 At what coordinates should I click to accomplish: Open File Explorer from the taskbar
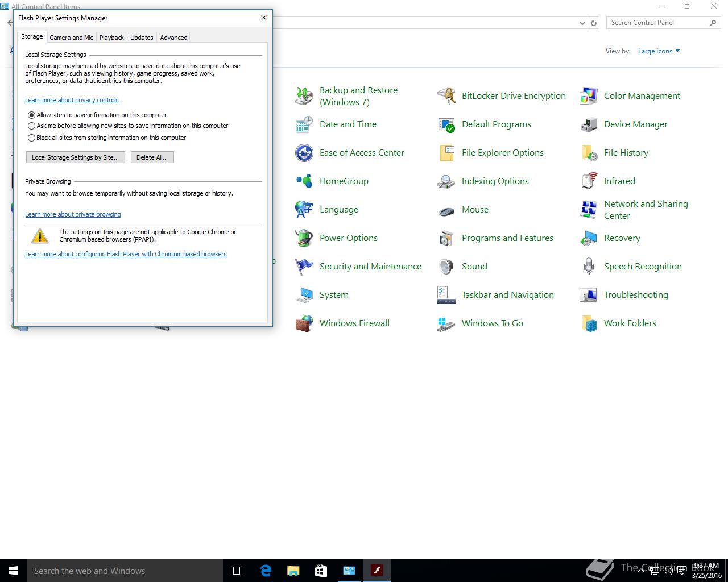tap(293, 571)
